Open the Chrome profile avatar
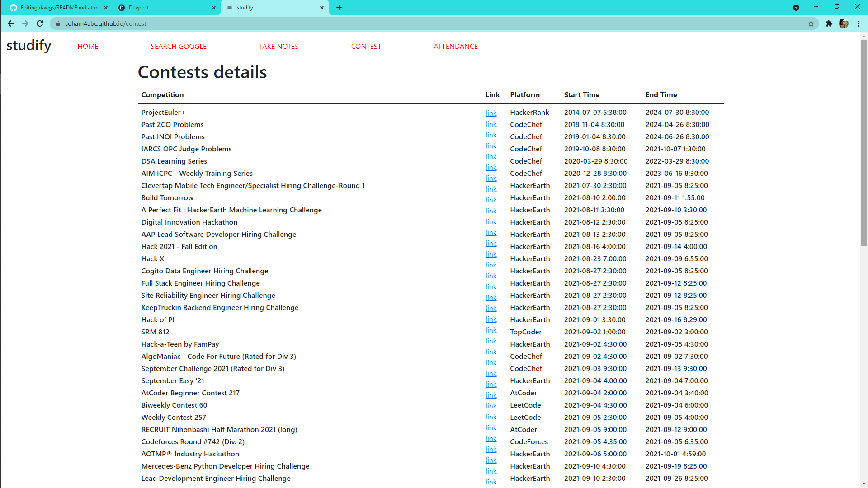Viewport: 868px width, 488px height. [844, 23]
